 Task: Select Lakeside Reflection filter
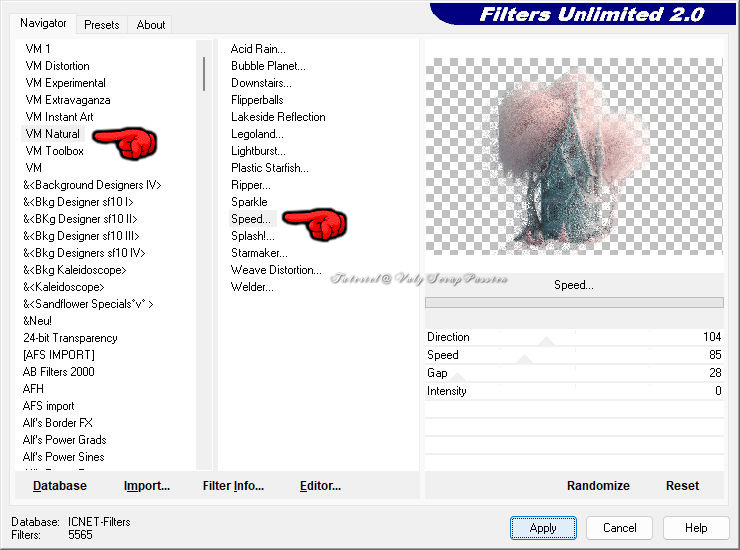pyautogui.click(x=278, y=117)
